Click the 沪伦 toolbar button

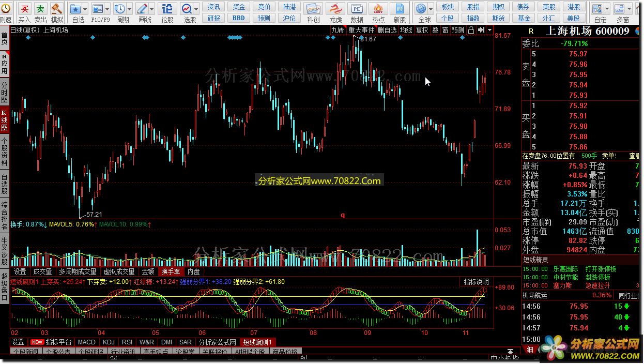click(289, 18)
